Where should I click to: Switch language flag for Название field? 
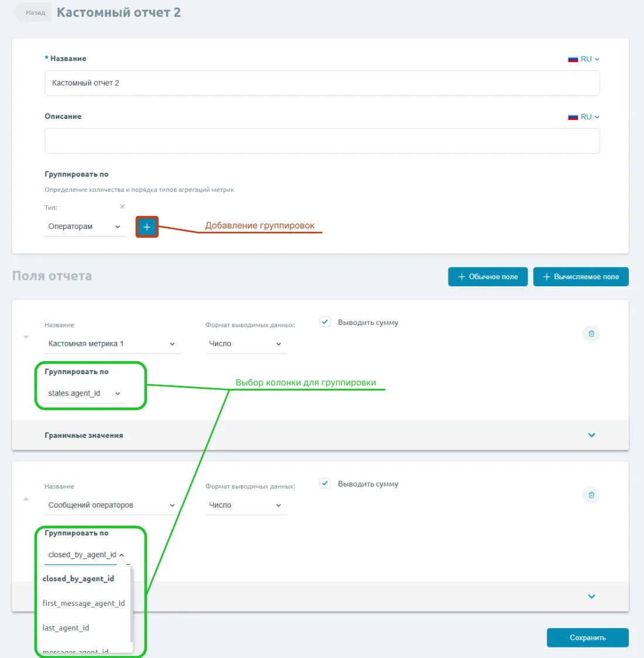tap(584, 59)
